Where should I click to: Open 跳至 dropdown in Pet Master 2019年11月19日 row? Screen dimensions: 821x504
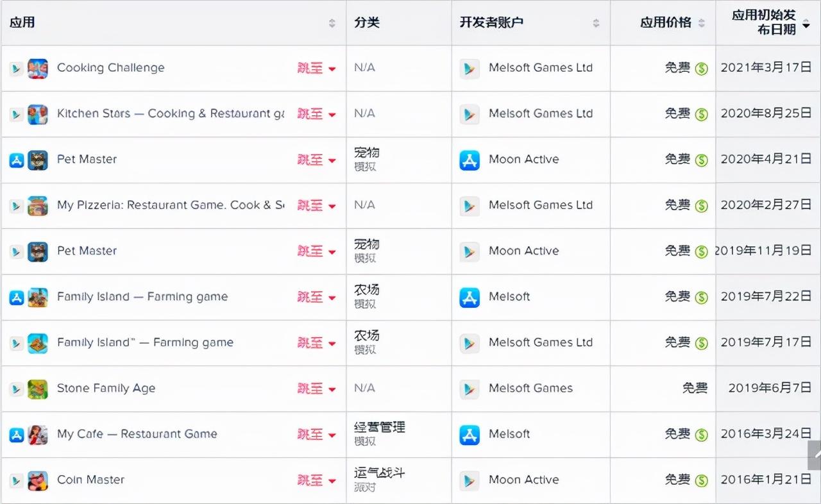tap(317, 251)
